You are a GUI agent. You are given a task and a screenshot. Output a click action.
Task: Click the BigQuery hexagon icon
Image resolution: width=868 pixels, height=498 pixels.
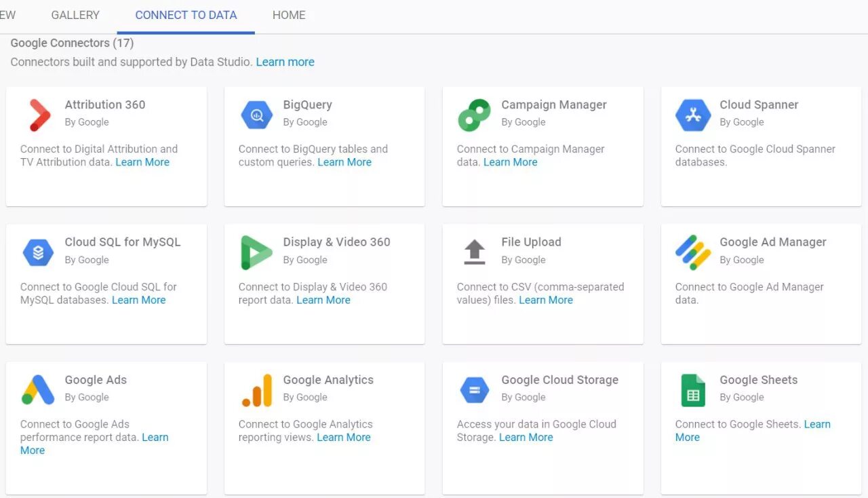257,115
